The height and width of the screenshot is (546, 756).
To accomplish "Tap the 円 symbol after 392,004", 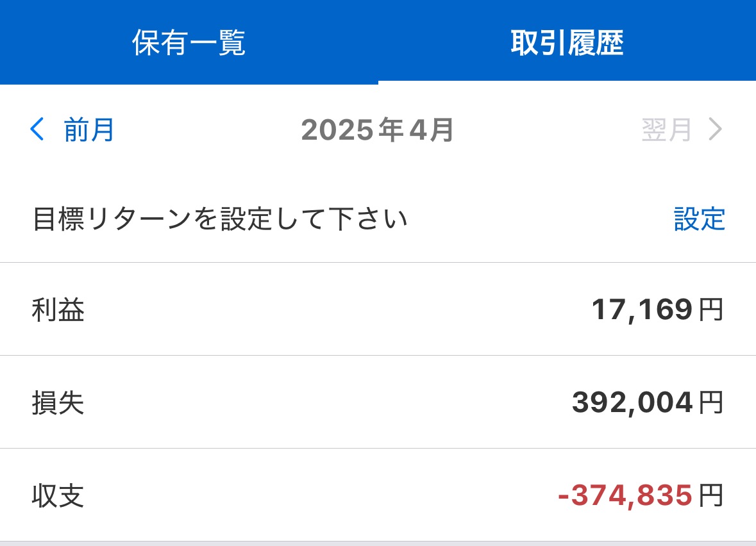I will (x=710, y=403).
